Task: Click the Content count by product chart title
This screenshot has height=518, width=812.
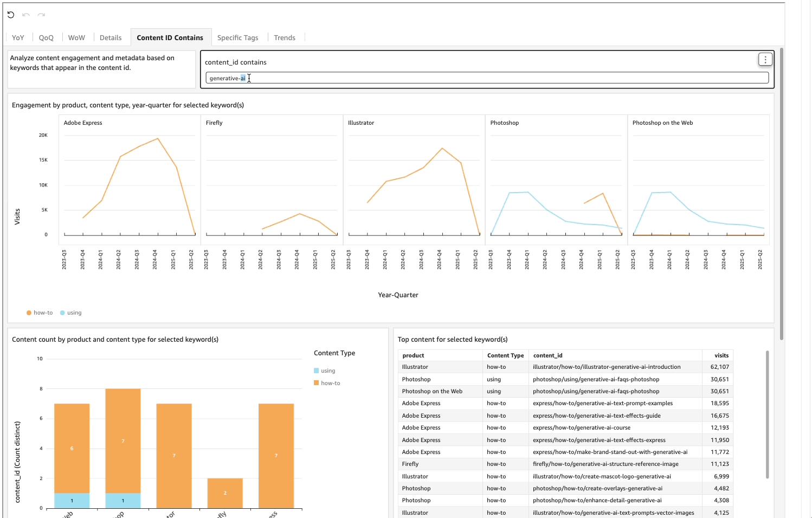Action: pos(115,340)
